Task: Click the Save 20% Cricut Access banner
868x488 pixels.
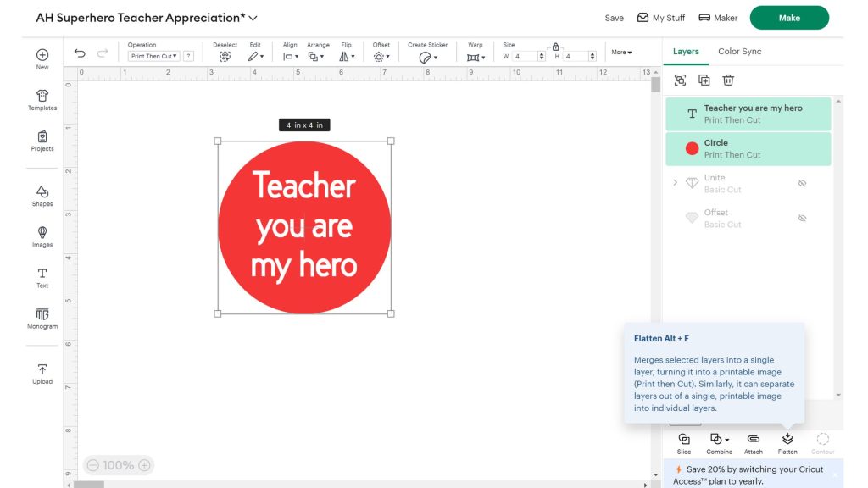Action: [x=753, y=474]
